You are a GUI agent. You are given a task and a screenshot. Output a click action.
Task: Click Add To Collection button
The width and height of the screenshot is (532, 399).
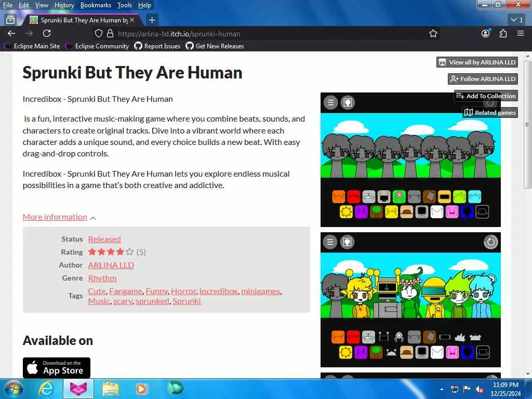[x=486, y=96]
